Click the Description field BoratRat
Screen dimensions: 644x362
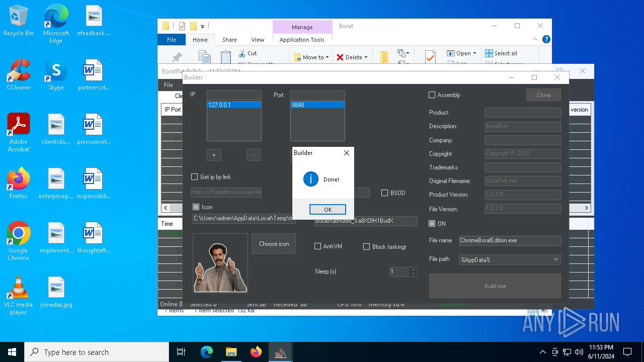tap(523, 126)
